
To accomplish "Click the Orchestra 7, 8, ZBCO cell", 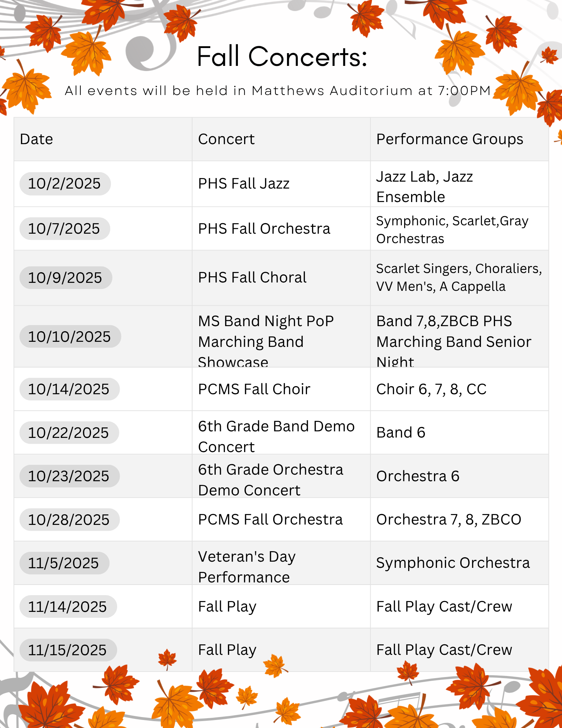I will pyautogui.click(x=449, y=520).
